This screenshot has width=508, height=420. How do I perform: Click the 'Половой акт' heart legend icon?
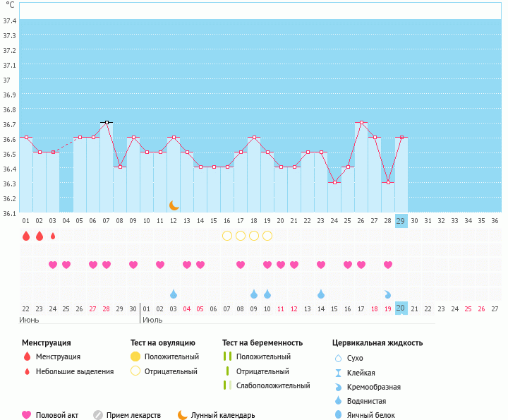tap(27, 415)
